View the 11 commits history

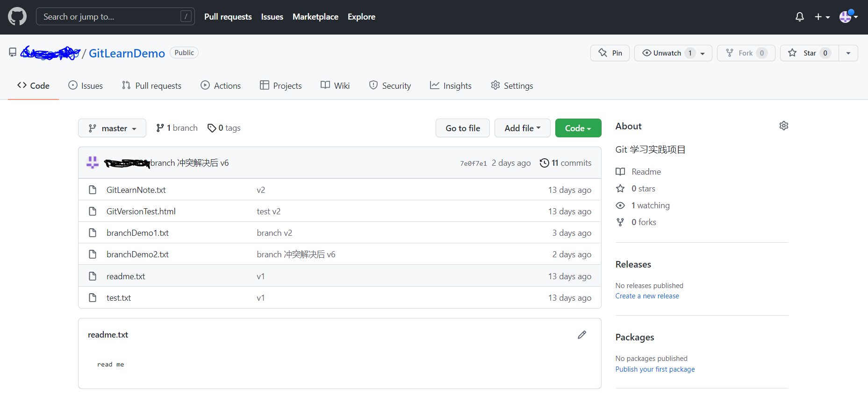[566, 163]
